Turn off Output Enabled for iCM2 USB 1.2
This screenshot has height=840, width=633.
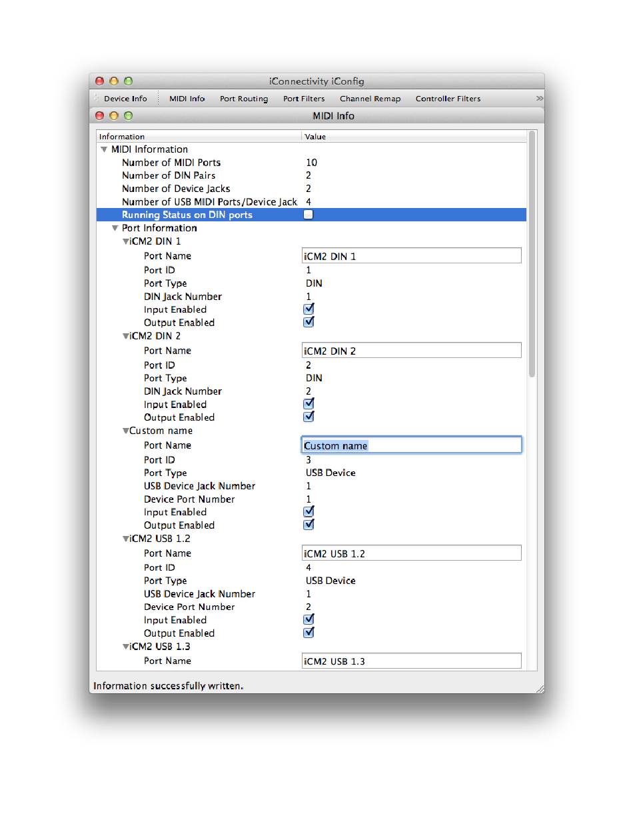coord(309,633)
